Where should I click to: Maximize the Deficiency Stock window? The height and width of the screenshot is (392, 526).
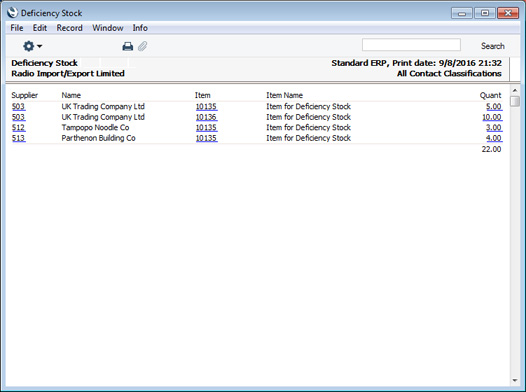coord(485,13)
